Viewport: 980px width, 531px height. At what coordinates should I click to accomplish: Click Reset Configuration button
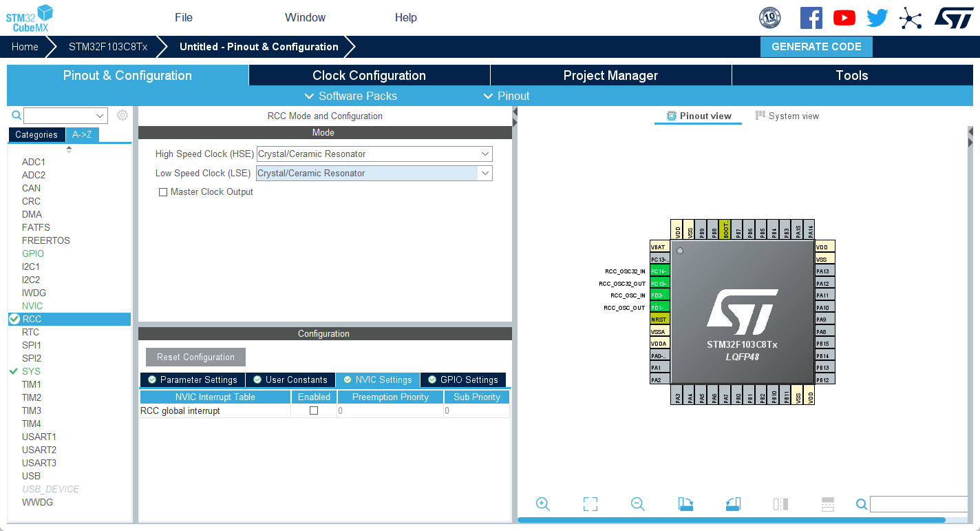click(x=195, y=357)
